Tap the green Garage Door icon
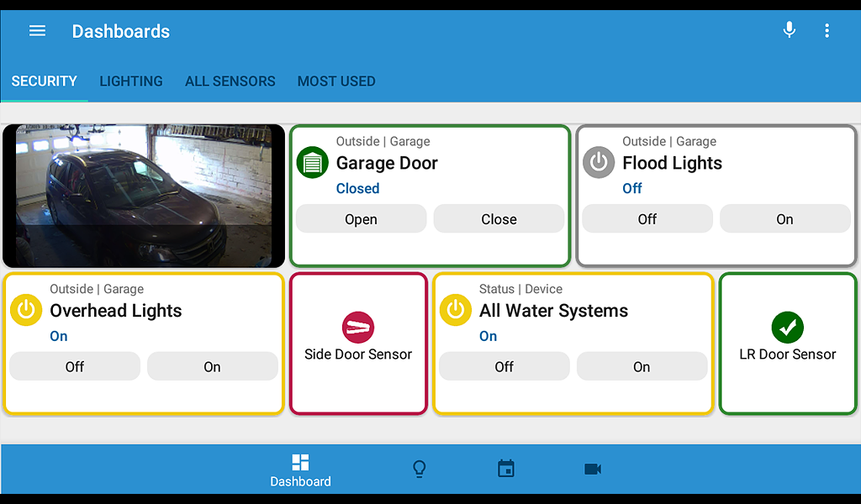 point(313,162)
